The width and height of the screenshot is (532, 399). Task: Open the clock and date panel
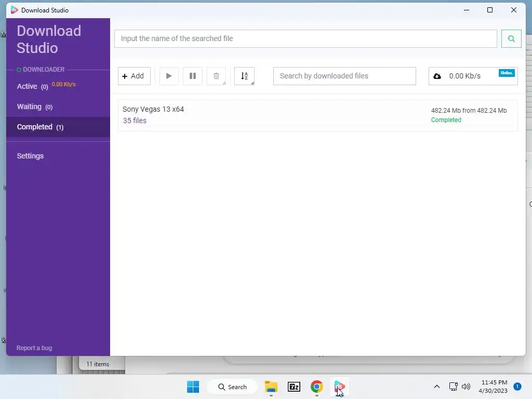(x=493, y=387)
